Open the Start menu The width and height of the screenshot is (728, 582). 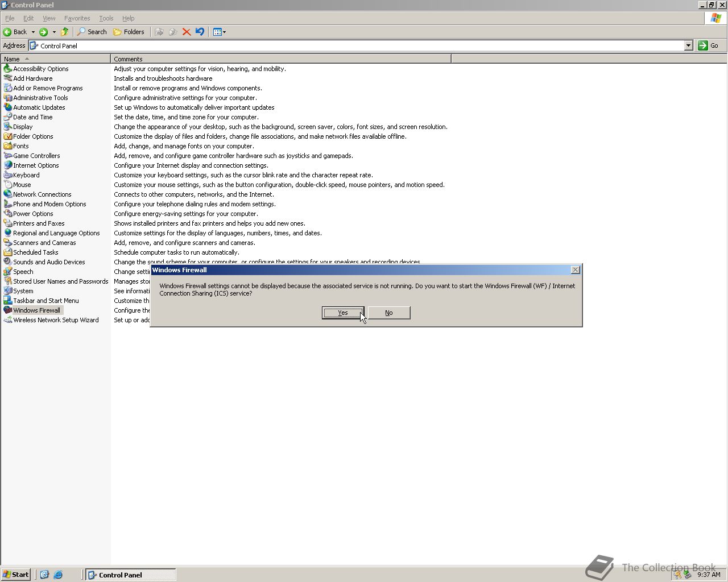[16, 575]
